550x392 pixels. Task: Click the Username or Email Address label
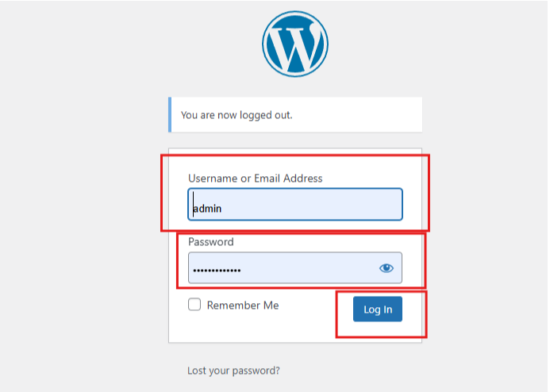pos(255,179)
